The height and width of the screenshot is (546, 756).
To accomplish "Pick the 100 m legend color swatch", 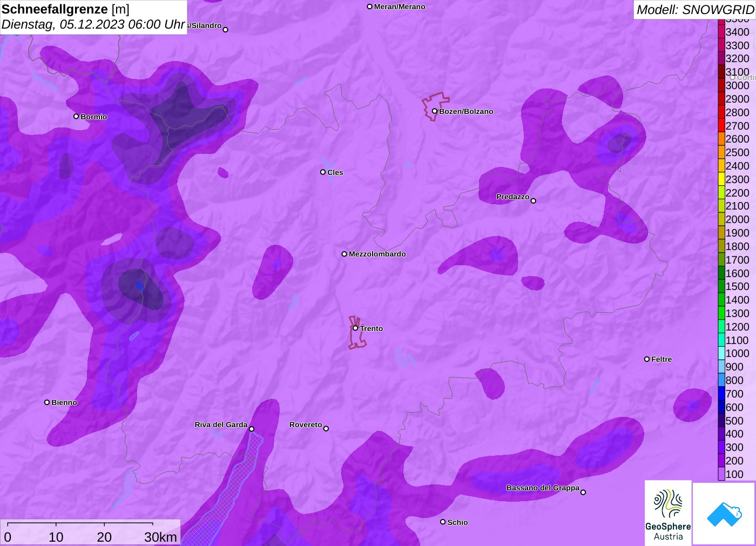I will (721, 474).
